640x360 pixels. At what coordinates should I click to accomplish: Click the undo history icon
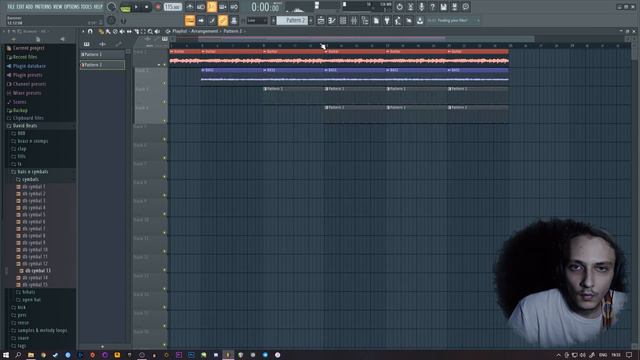click(399, 7)
